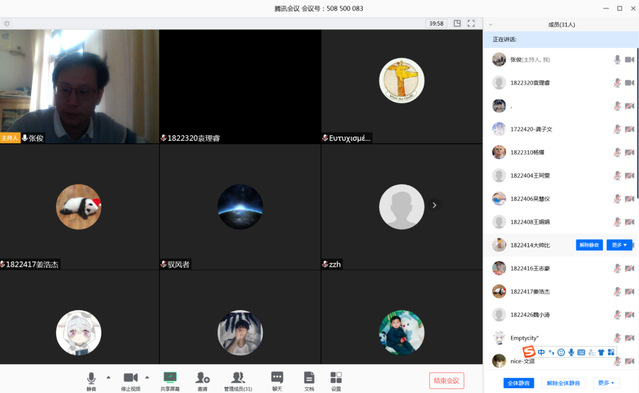639x393 pixels.
Task: Toggle microphone for member 1822320袁理睿
Action: coord(617,83)
